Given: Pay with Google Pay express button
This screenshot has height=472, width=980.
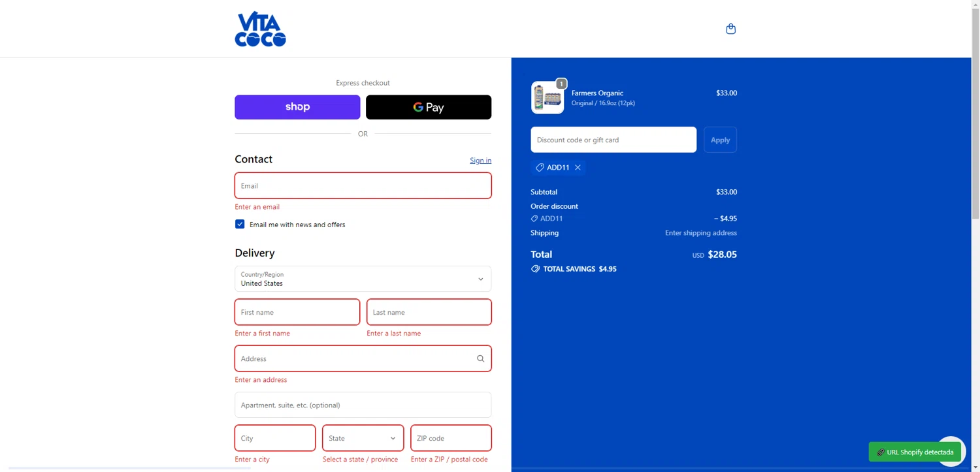Looking at the screenshot, I should point(429,107).
